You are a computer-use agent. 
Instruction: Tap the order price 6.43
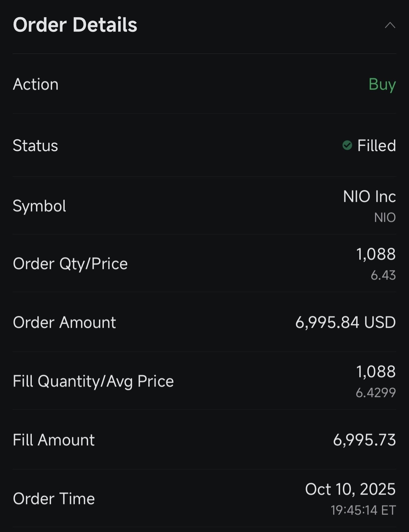(x=383, y=275)
